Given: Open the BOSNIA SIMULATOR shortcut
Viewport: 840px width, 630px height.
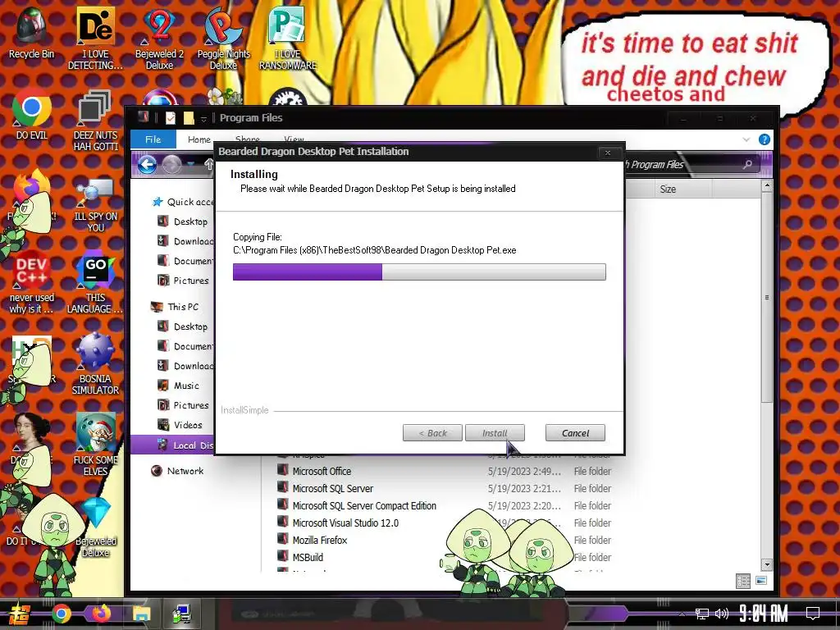Looking at the screenshot, I should pyautogui.click(x=95, y=363).
